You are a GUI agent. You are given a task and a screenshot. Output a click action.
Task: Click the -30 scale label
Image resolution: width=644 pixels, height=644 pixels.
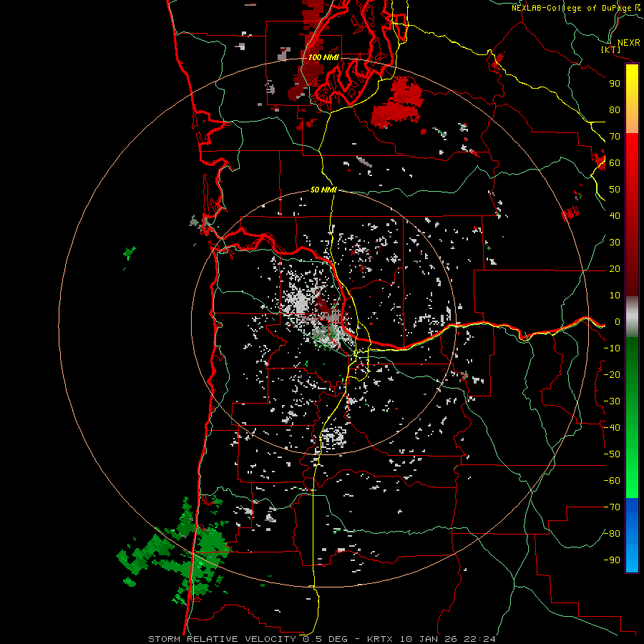click(612, 401)
